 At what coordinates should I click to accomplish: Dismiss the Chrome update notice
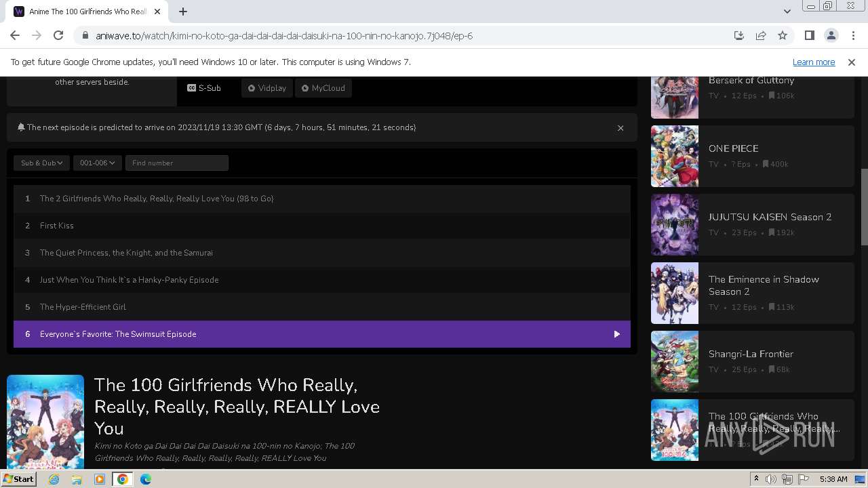pyautogui.click(x=852, y=62)
